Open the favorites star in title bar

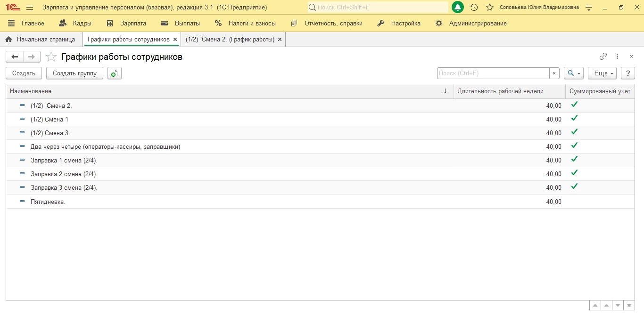[490, 8]
